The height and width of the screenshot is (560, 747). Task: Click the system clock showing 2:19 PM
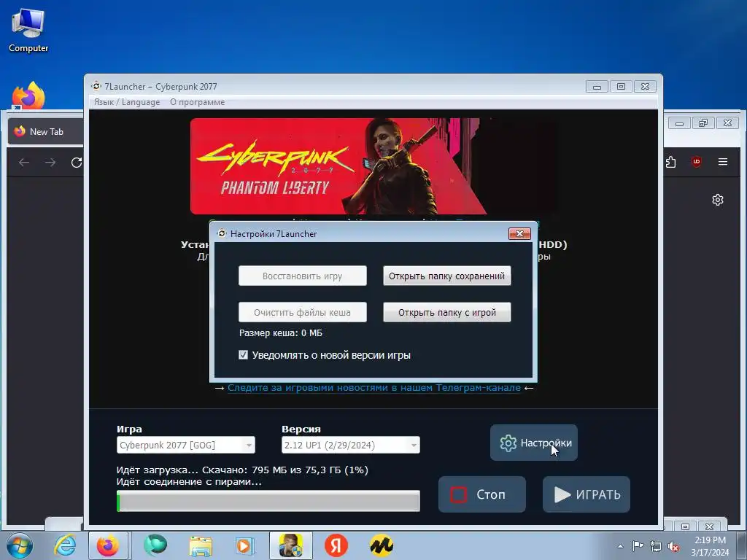click(710, 546)
